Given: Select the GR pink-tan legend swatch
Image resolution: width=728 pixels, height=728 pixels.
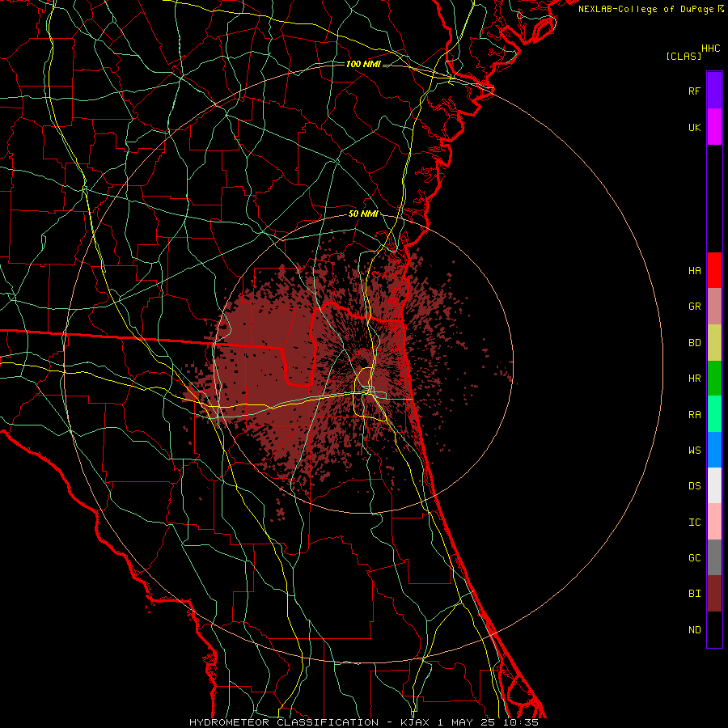Looking at the screenshot, I should point(714,307).
